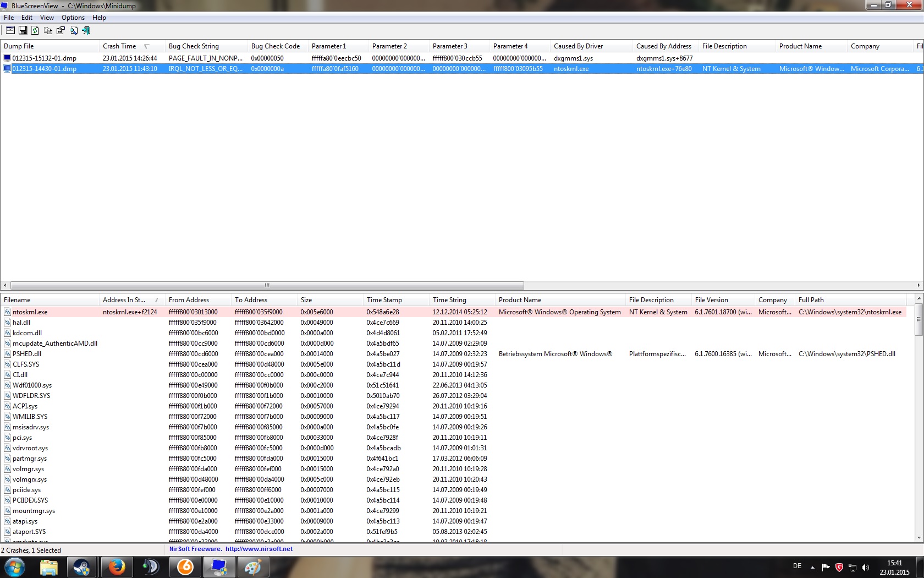Click the lower pane vertical scrollbar thumb
The height and width of the screenshot is (578, 924).
tap(919, 319)
